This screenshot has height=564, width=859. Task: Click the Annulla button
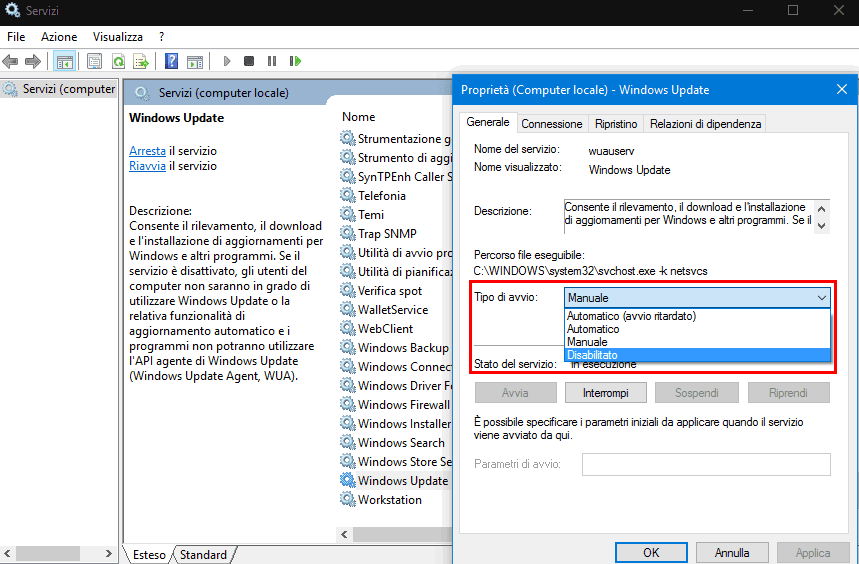coord(731,553)
